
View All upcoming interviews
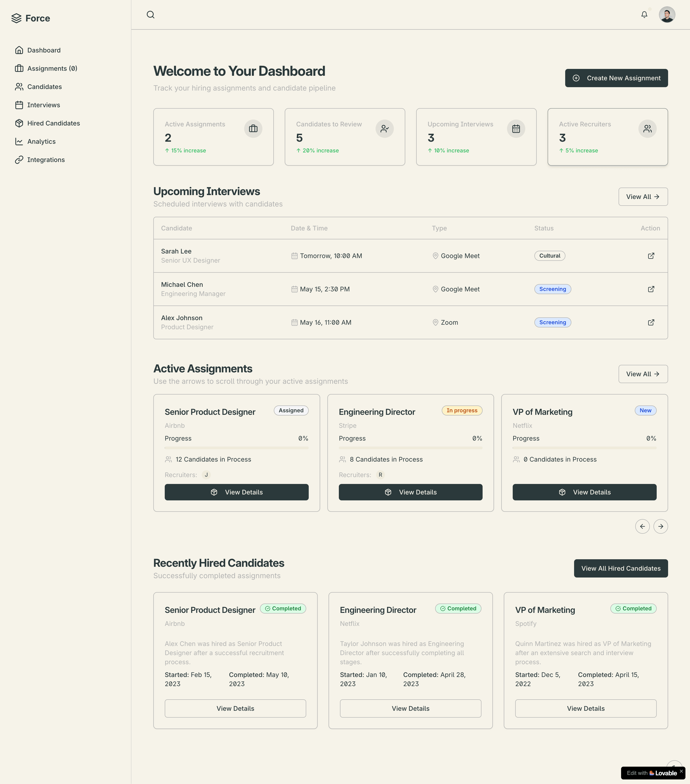(643, 197)
